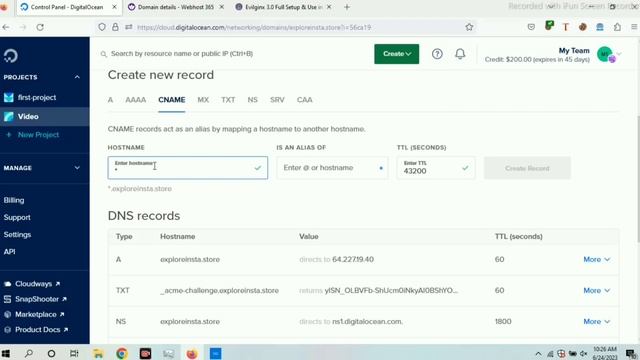Open More menu for the A record

[597, 259]
